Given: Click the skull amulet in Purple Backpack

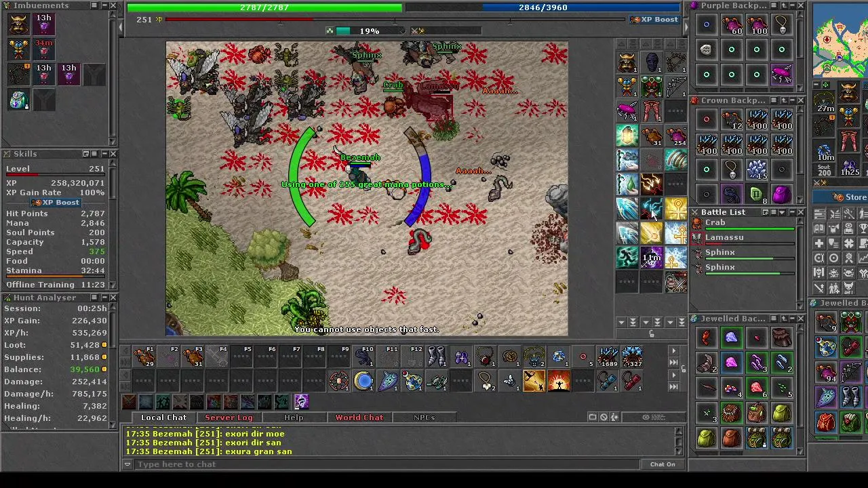Looking at the screenshot, I should point(782,24).
